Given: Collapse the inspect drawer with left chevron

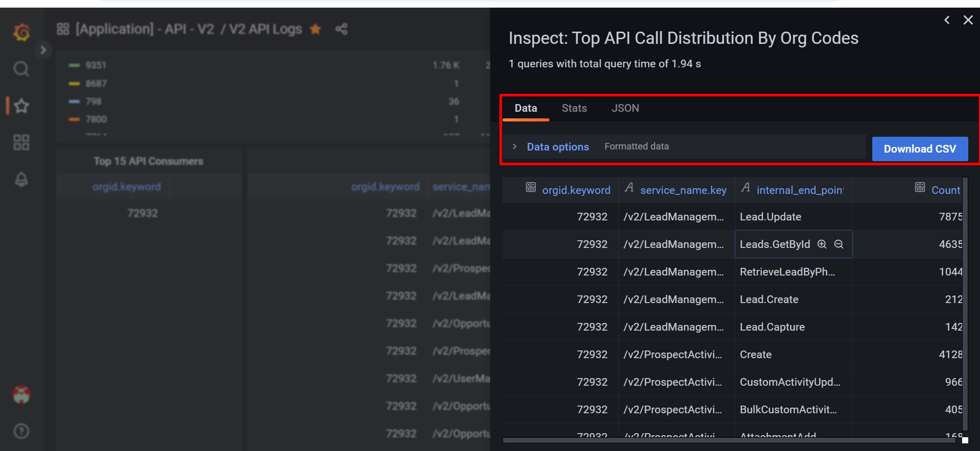Looking at the screenshot, I should tap(947, 20).
